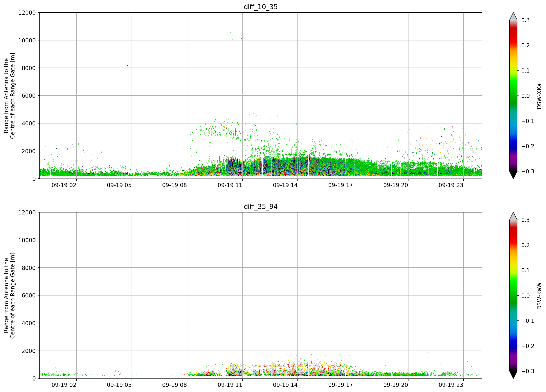
Task: Click the −0.2 tick on DSW-XKa colorbar
Action: 527,146
